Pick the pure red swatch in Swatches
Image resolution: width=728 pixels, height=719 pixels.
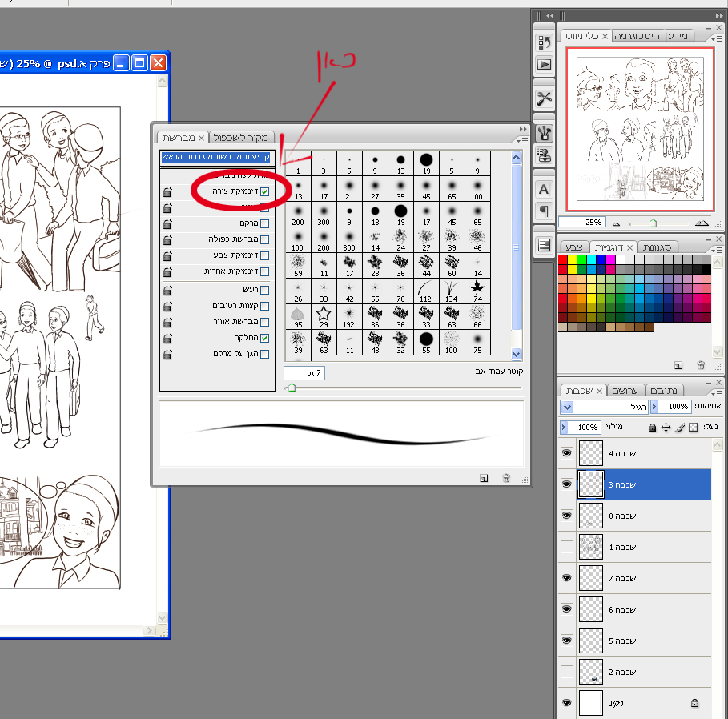562,259
